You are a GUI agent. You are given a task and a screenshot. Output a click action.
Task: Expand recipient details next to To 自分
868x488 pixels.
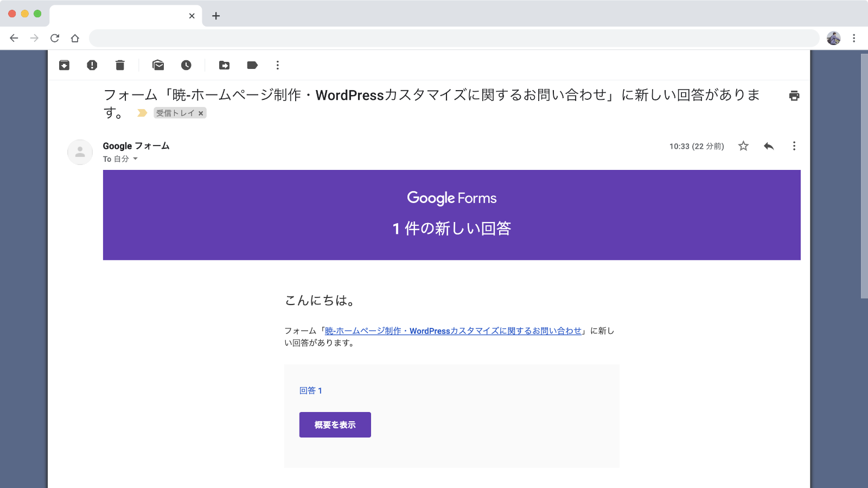coord(135,159)
